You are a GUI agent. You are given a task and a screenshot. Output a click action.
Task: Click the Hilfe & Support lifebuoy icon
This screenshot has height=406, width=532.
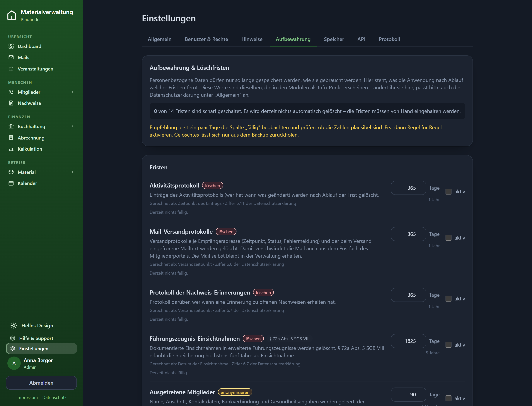(x=13, y=338)
